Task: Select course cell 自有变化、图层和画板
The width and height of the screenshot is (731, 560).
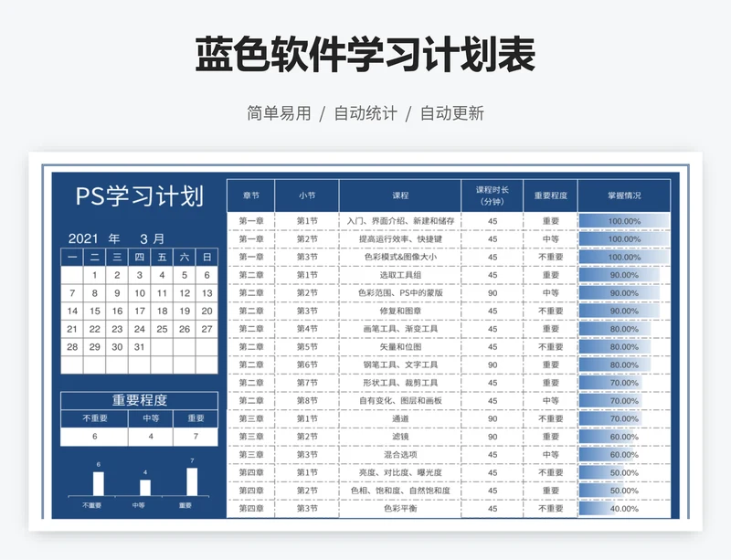Action: click(x=400, y=400)
